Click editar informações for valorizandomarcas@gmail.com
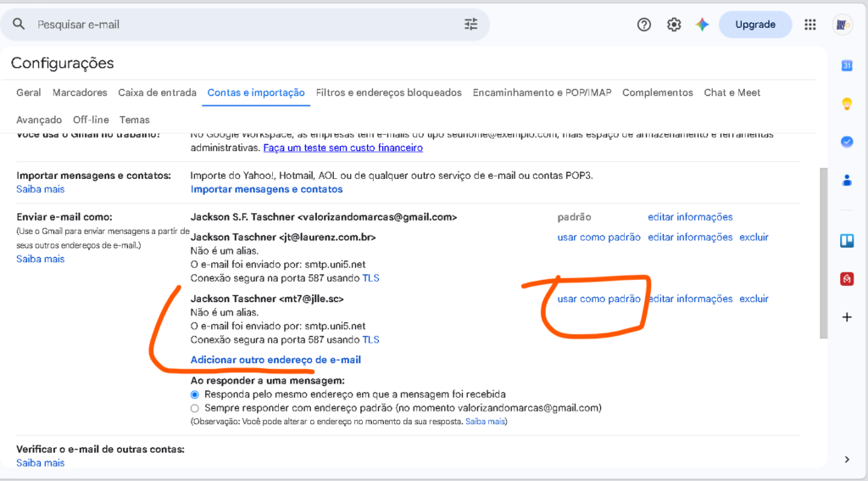The image size is (868, 481). click(x=690, y=216)
